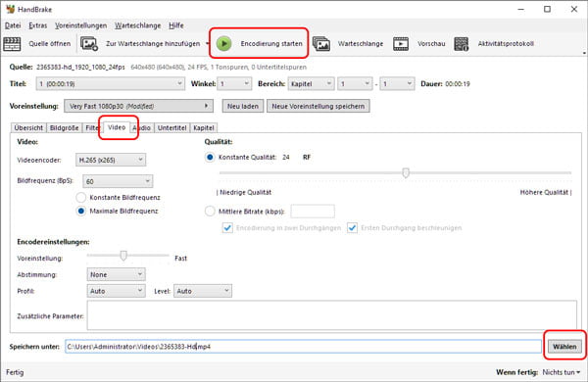
Task: Click the Mittlere Bitrate kbps field
Action: pyautogui.click(x=313, y=212)
